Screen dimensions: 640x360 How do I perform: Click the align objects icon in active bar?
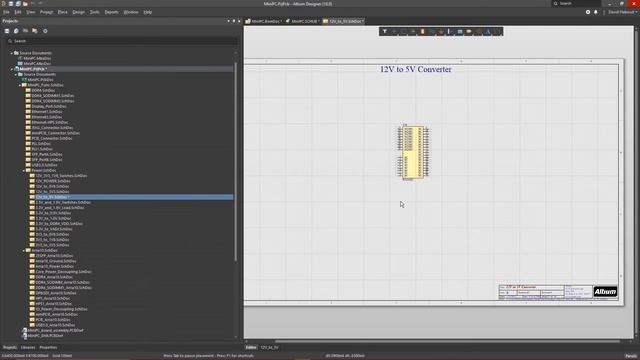click(413, 31)
